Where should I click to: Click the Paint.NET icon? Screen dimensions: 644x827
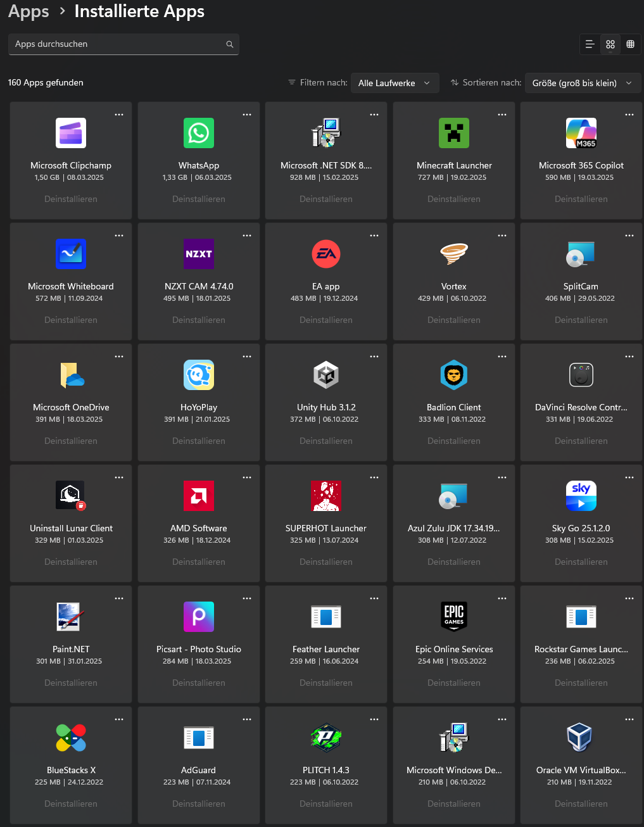(71, 617)
